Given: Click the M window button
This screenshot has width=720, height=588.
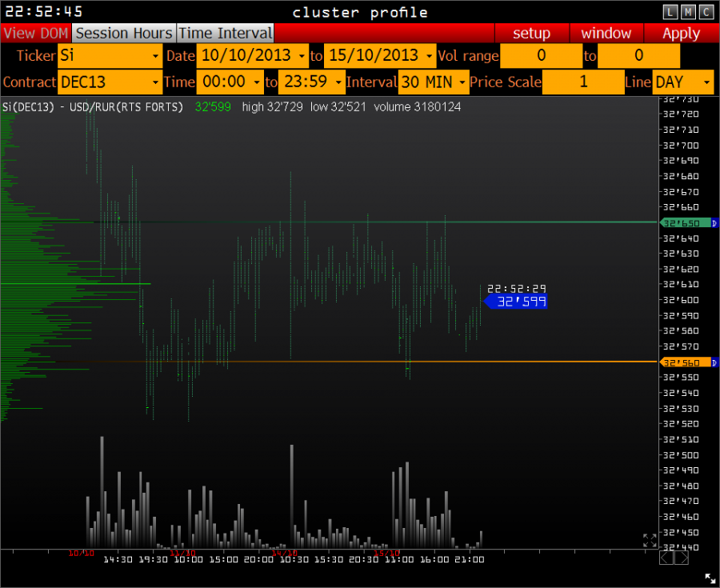Looking at the screenshot, I should click(688, 12).
